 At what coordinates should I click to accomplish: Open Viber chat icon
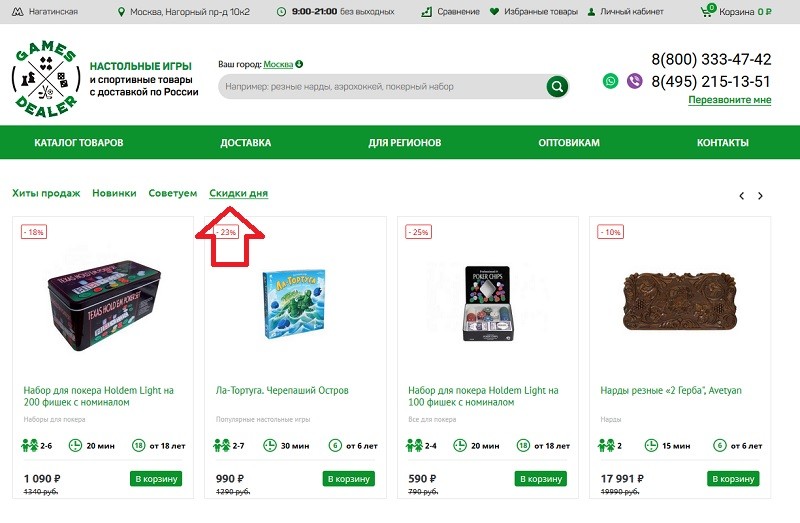click(x=634, y=81)
